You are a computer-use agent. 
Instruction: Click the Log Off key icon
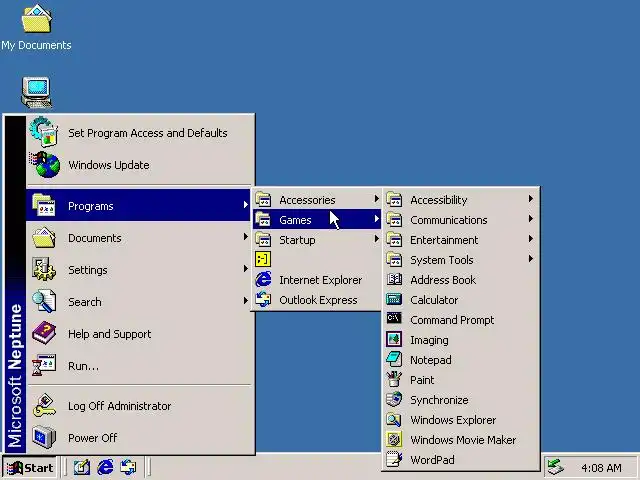click(44, 405)
